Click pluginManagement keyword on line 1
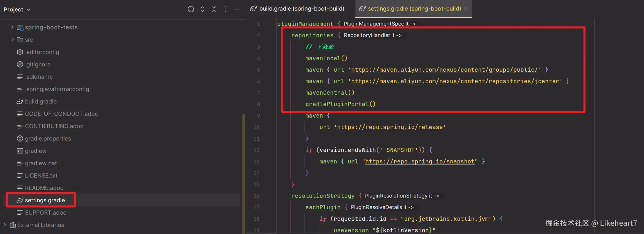The image size is (644, 234). (305, 24)
